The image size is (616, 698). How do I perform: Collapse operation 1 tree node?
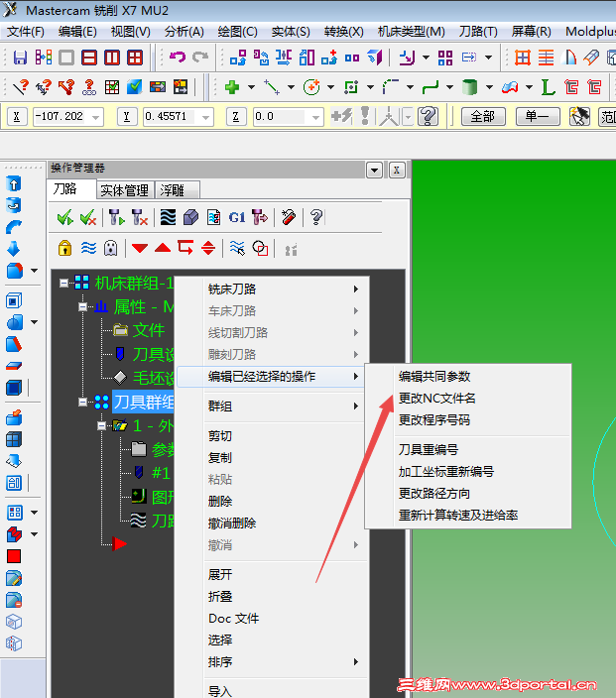pos(101,425)
